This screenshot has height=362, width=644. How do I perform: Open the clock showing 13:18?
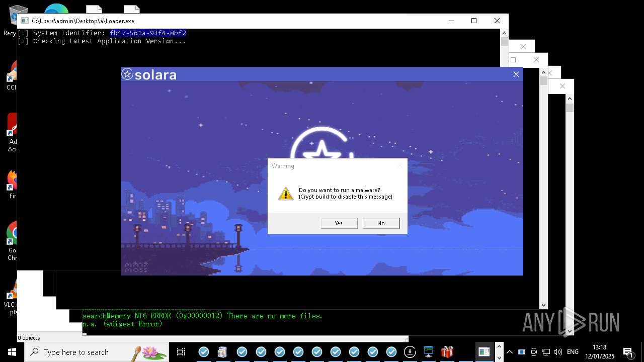[x=600, y=352]
